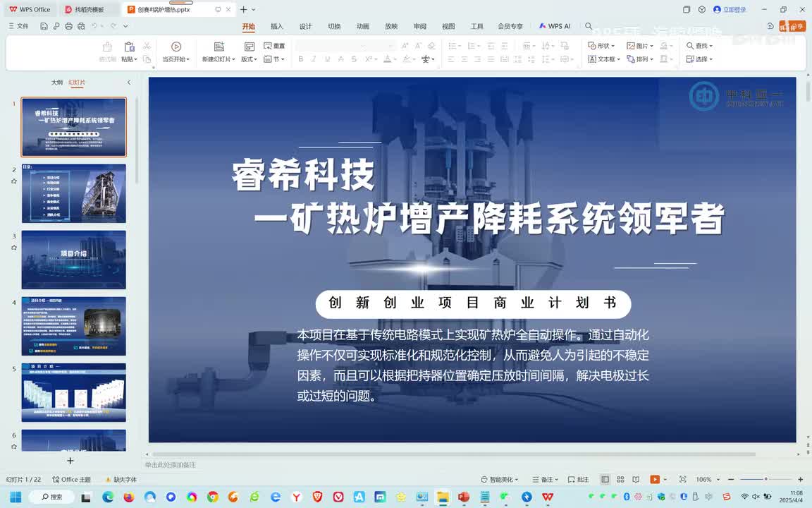Click the missing fonts (缺失字体) warning
The image size is (812, 508).
(121, 480)
